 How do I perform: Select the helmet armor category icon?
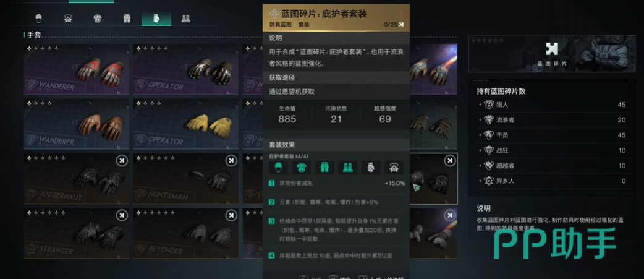coord(39,19)
